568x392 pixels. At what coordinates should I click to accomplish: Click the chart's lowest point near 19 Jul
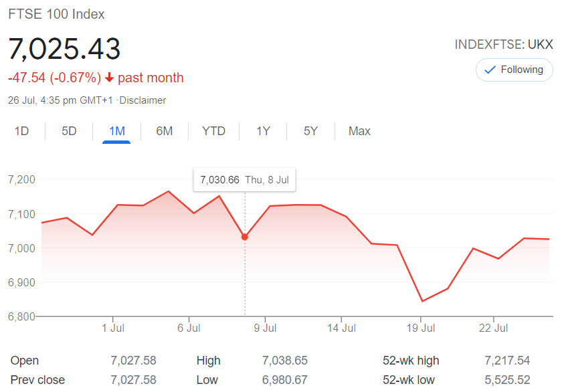422,301
